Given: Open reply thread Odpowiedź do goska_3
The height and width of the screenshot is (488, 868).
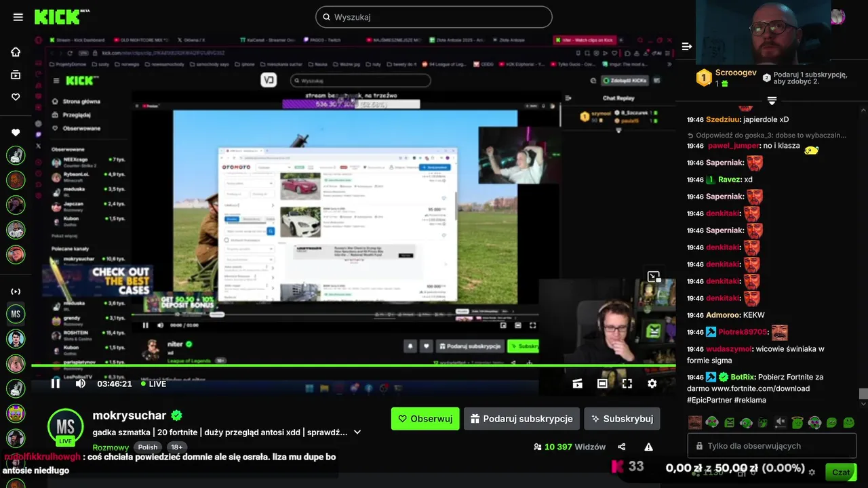Looking at the screenshot, I should (x=766, y=135).
